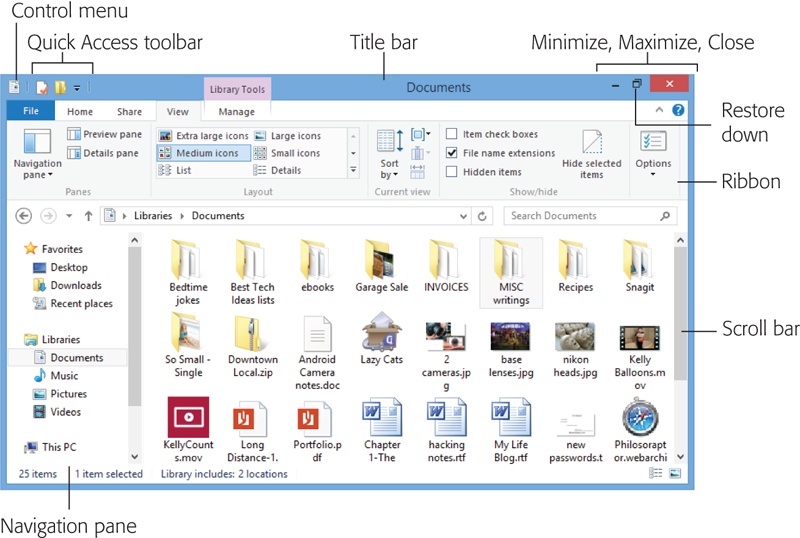Image resolution: width=800 pixels, height=538 pixels.
Task: Select the MISC writings folder
Action: [x=511, y=273]
